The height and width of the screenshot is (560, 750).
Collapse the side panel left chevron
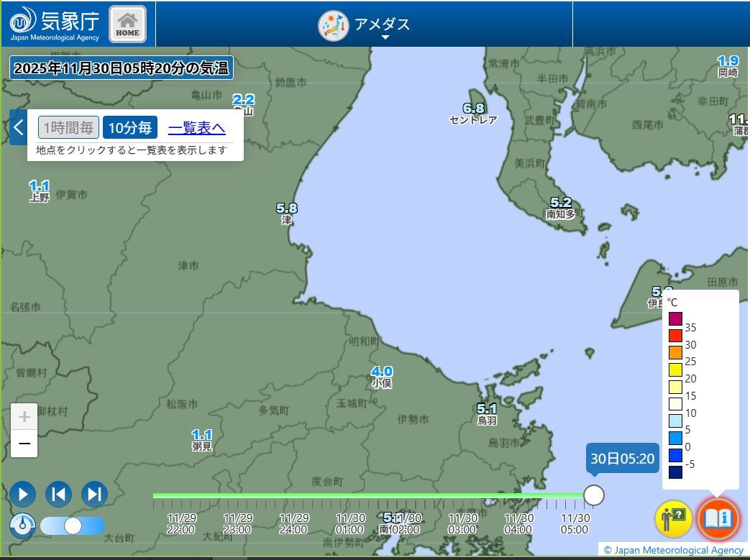(18, 128)
